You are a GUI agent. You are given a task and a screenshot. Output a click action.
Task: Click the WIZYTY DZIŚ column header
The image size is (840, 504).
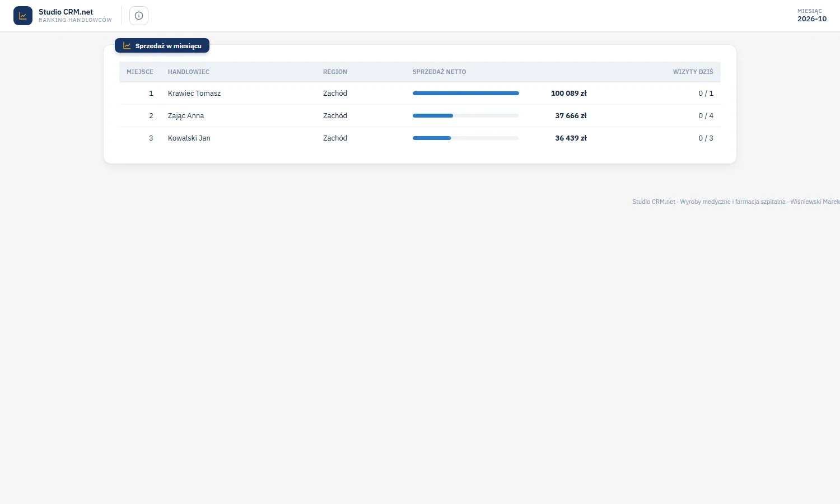click(x=693, y=72)
